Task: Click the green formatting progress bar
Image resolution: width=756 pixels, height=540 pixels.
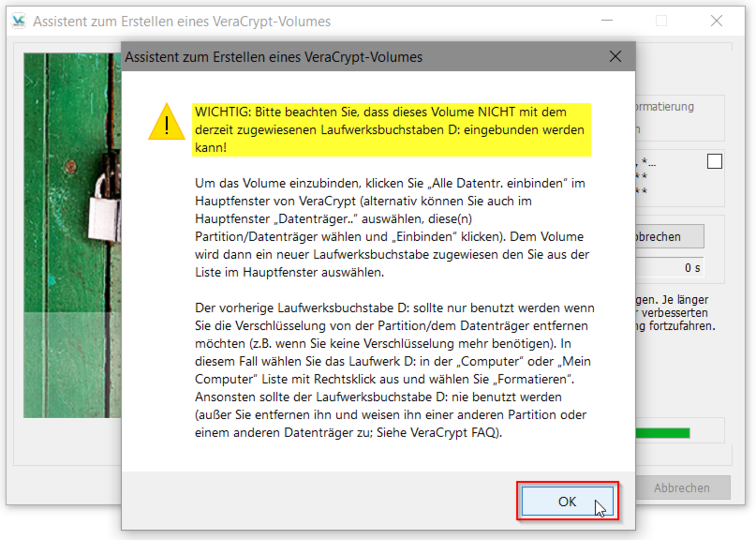Action: pos(663,433)
